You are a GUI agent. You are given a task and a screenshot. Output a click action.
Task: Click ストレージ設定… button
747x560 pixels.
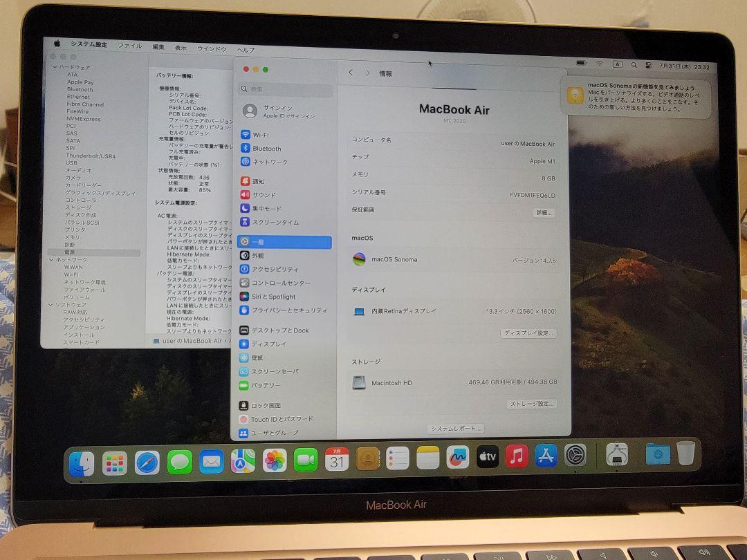(532, 404)
